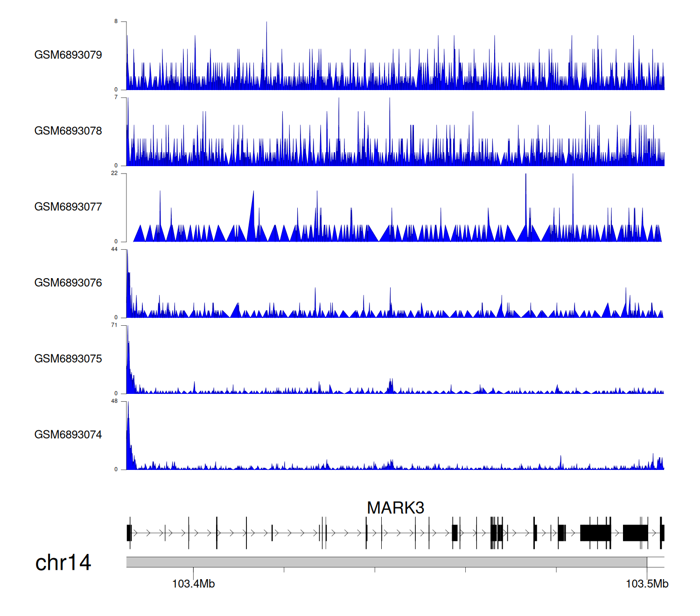
Task: Click the white end of the chr14 bar
Action: pyautogui.click(x=656, y=562)
